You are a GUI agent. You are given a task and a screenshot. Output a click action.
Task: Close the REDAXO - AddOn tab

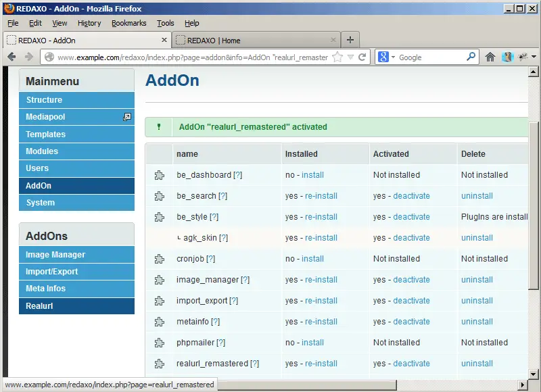point(164,40)
